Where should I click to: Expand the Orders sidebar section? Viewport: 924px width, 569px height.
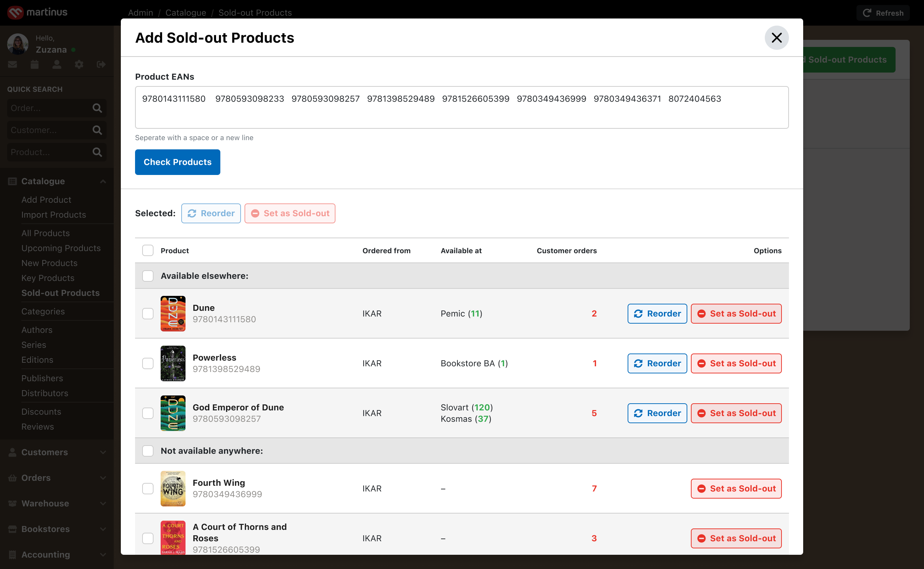click(103, 478)
